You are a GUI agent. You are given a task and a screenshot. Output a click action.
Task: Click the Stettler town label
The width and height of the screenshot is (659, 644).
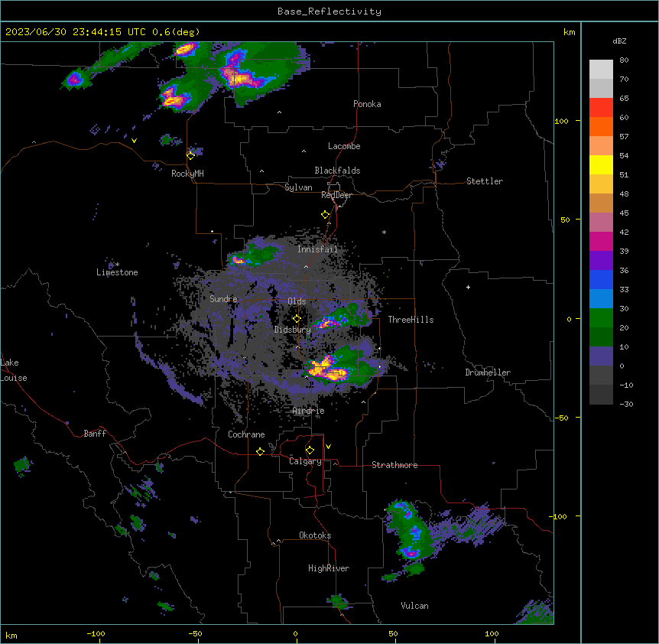[485, 181]
